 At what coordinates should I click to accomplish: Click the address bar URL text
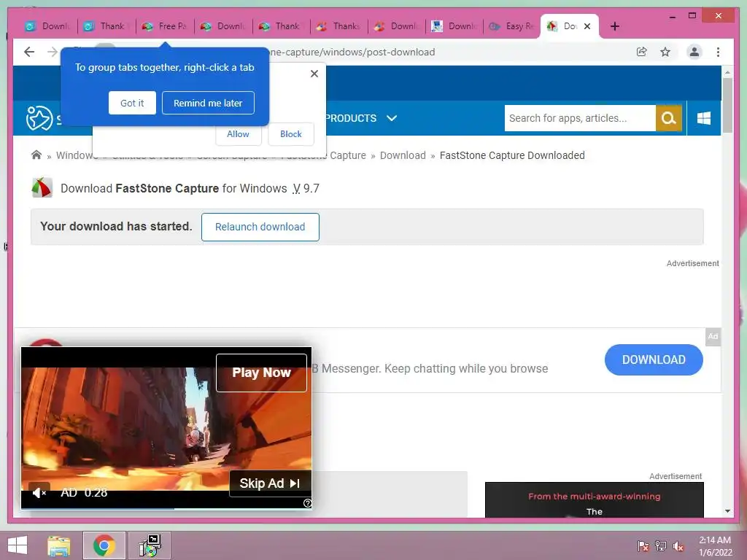352,52
